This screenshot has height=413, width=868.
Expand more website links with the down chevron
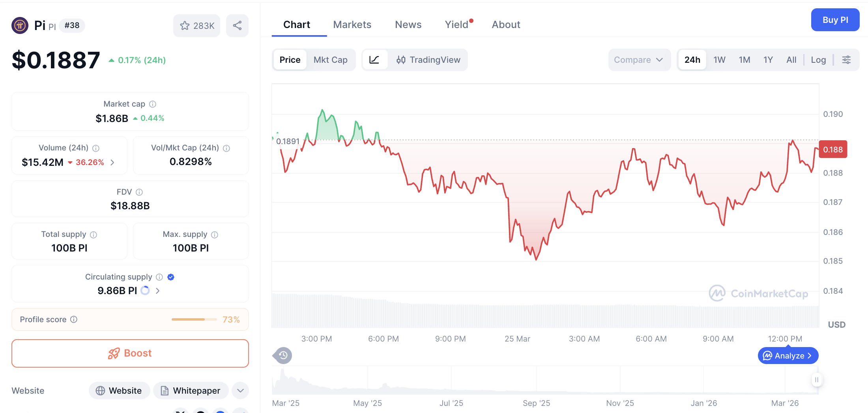pos(240,390)
